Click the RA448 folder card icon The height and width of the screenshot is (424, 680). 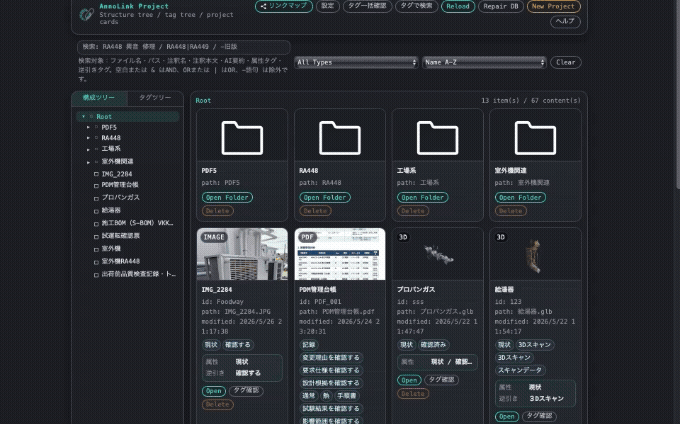coord(340,138)
